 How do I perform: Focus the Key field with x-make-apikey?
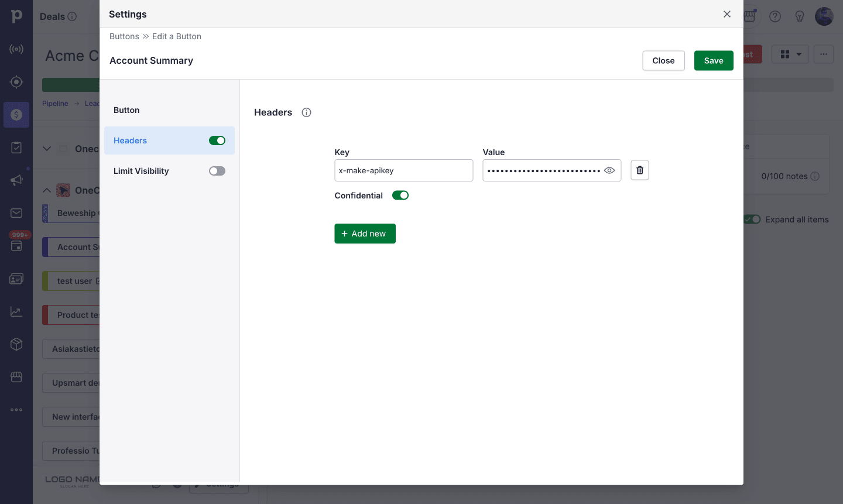(x=403, y=170)
